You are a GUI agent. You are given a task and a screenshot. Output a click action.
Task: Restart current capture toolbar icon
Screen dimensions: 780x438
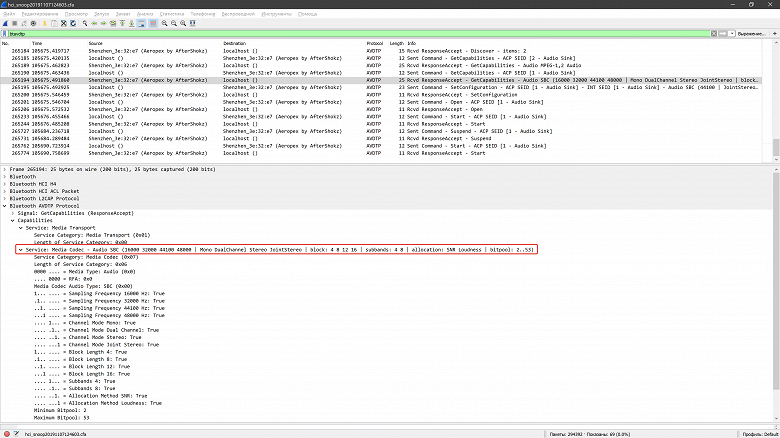(24, 23)
